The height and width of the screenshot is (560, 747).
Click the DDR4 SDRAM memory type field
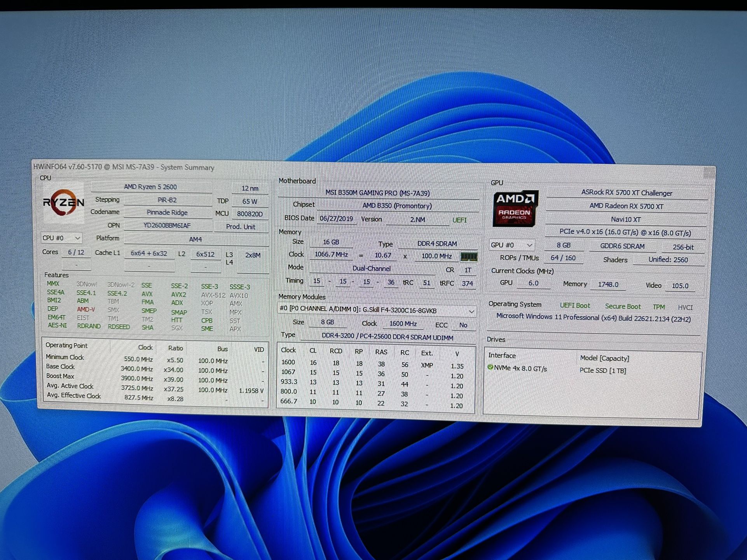click(437, 244)
